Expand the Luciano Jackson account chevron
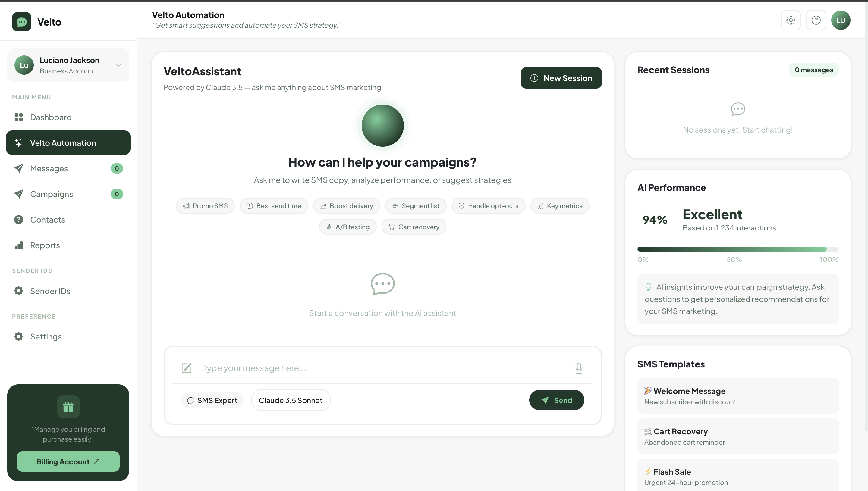This screenshot has height=491, width=868. tap(118, 65)
